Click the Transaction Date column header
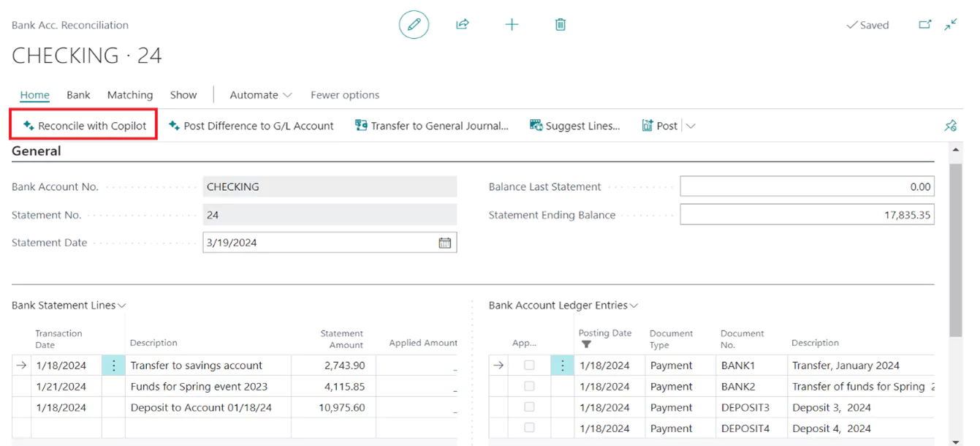 (58, 339)
